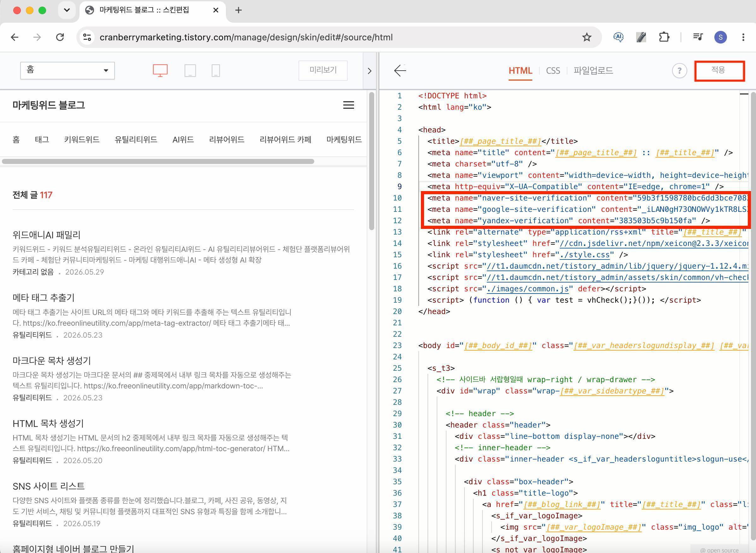This screenshot has width=756, height=553.
Task: Open the AI위드 menu item
Action: point(183,139)
